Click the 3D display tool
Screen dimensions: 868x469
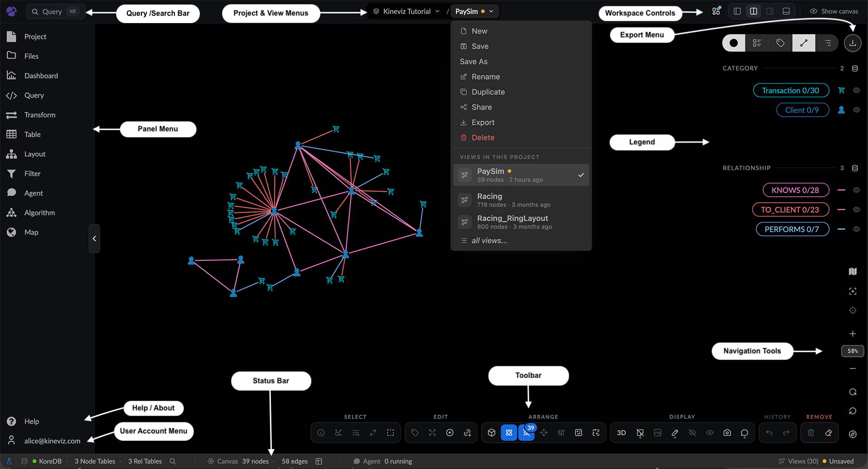point(621,433)
